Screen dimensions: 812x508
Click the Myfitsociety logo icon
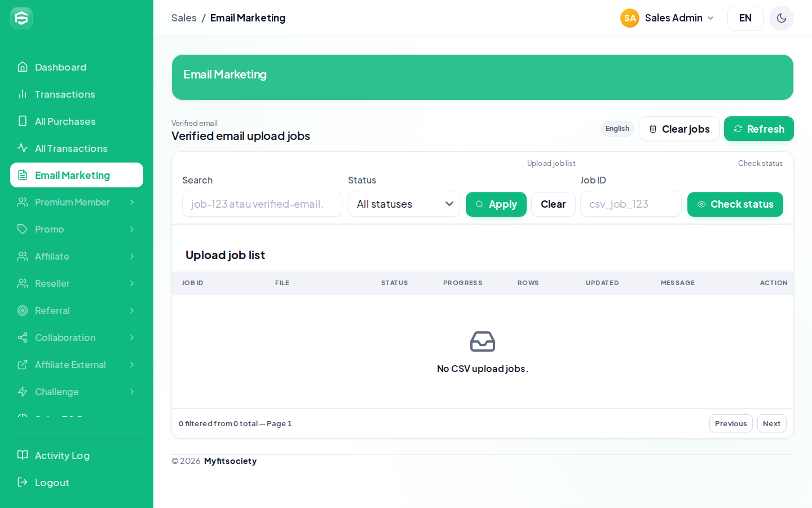coord(21,18)
